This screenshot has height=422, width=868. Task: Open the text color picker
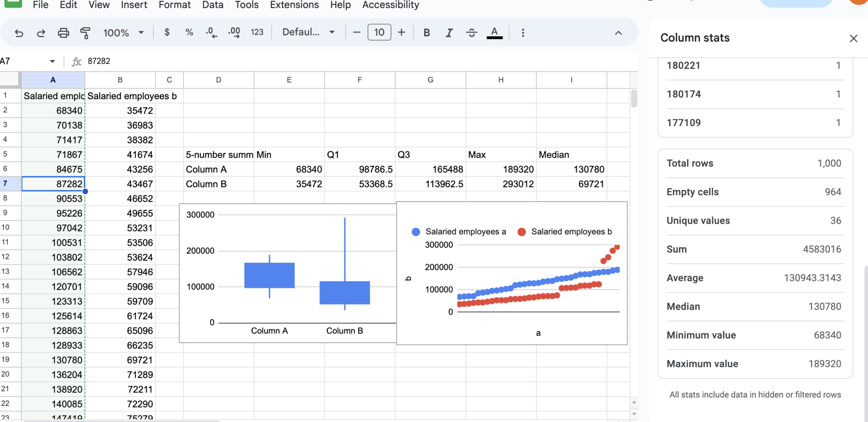(494, 32)
